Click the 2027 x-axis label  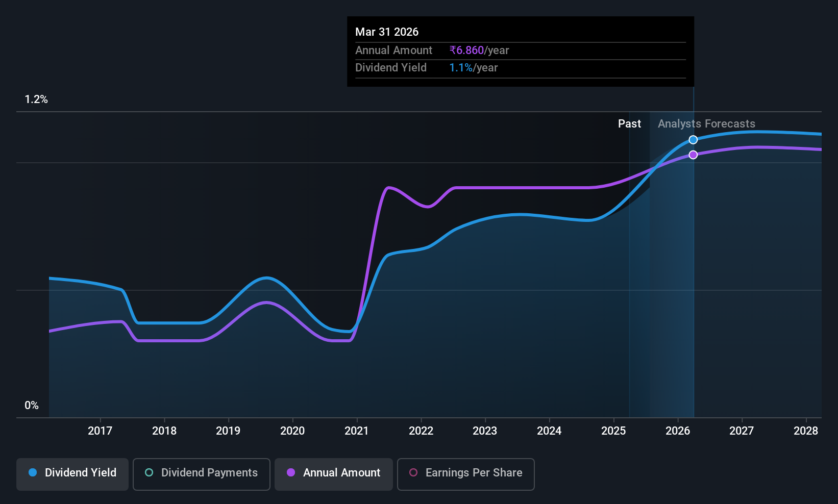pyautogui.click(x=742, y=431)
